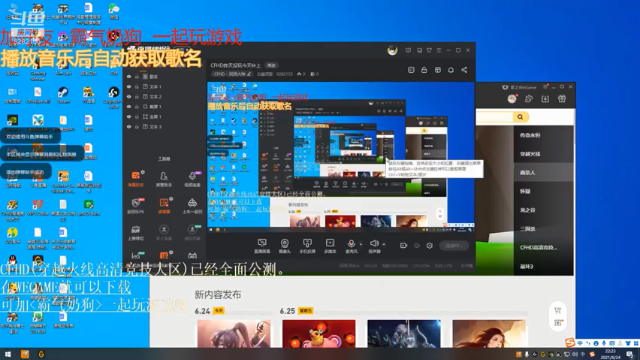The height and width of the screenshot is (360, 640).
Task: Select the 文本 3 layer row
Action: (x=164, y=127)
